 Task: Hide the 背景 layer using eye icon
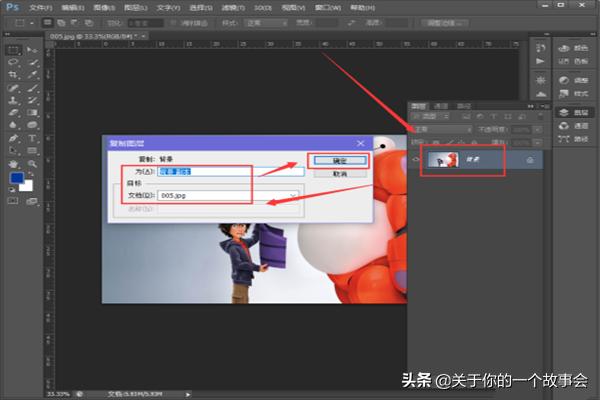click(x=417, y=160)
